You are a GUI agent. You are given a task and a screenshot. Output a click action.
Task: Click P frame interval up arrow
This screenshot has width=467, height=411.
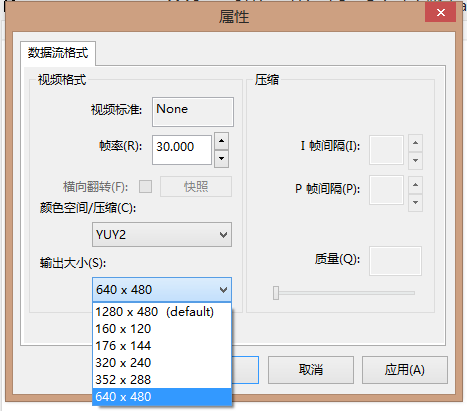(415, 185)
